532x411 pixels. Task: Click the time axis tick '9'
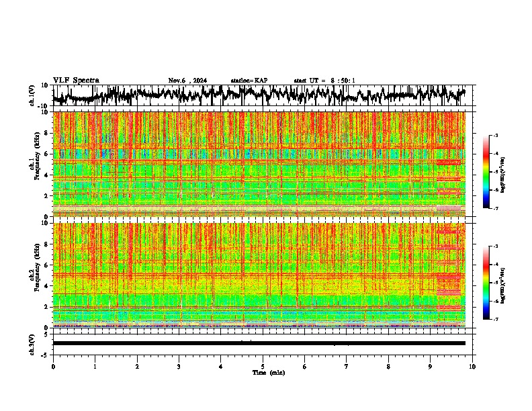430,367
